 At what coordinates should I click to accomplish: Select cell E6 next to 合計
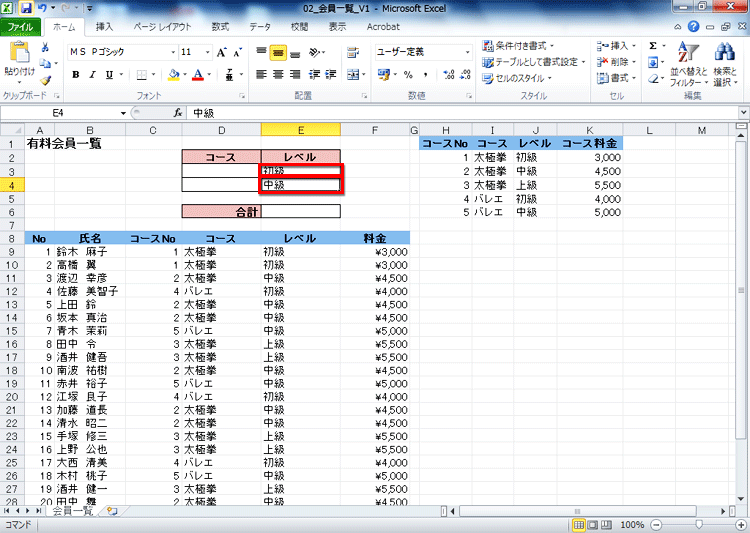301,211
